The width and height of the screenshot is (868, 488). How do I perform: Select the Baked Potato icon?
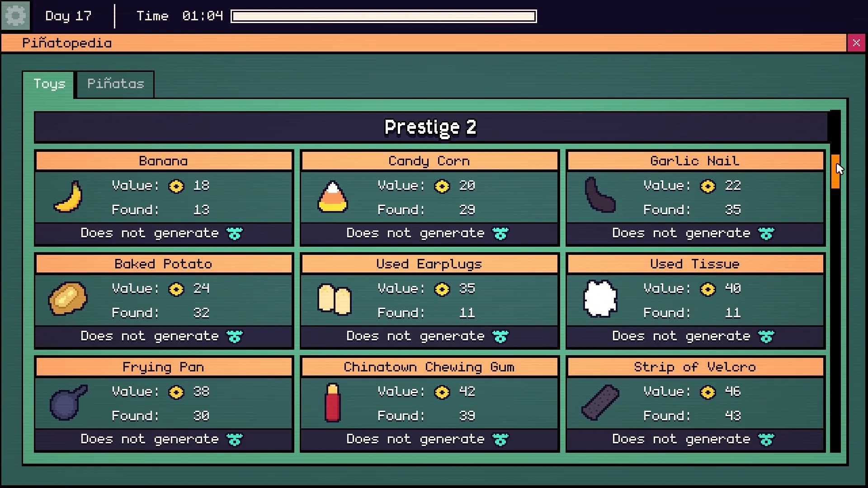pos(68,299)
